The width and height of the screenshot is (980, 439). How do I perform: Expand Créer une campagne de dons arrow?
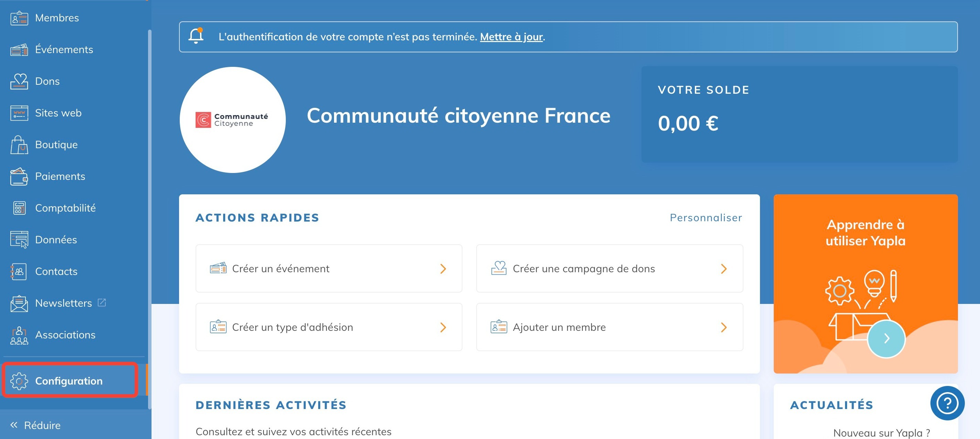pyautogui.click(x=723, y=269)
